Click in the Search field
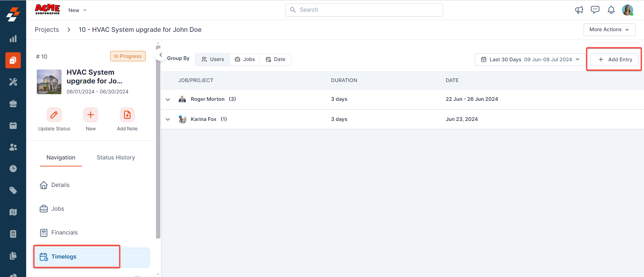Image resolution: width=644 pixels, height=277 pixels. [x=364, y=10]
